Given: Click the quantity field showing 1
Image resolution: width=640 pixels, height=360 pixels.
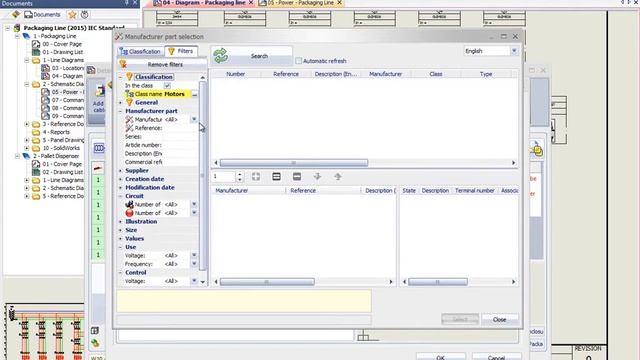Looking at the screenshot, I should pyautogui.click(x=223, y=176).
